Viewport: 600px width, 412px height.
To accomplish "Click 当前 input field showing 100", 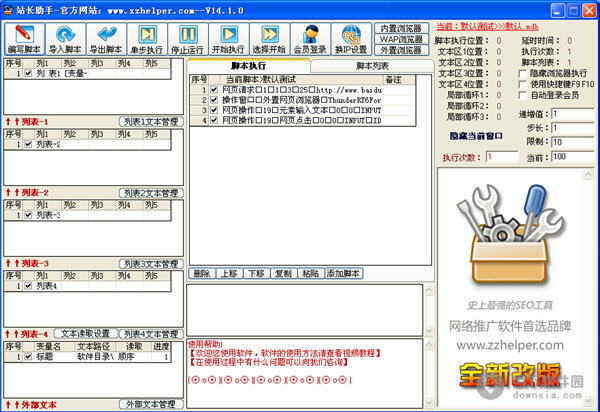I will coord(573,156).
